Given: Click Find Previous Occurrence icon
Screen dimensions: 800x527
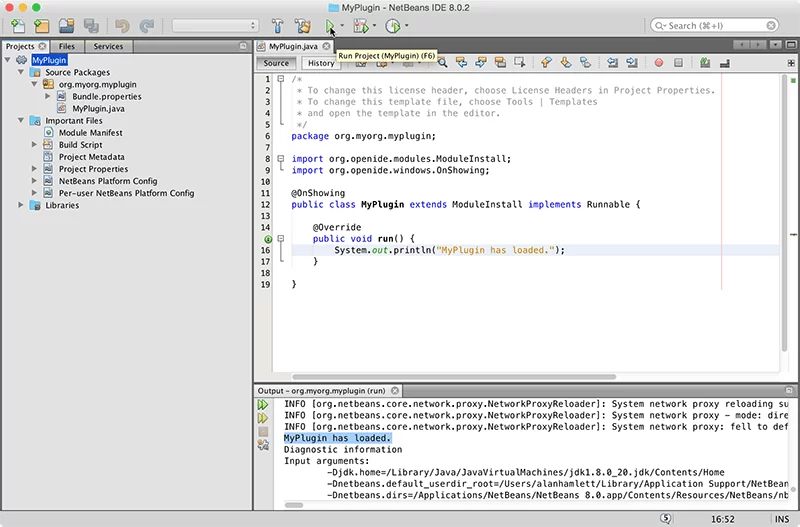Looking at the screenshot, I should (461, 63).
